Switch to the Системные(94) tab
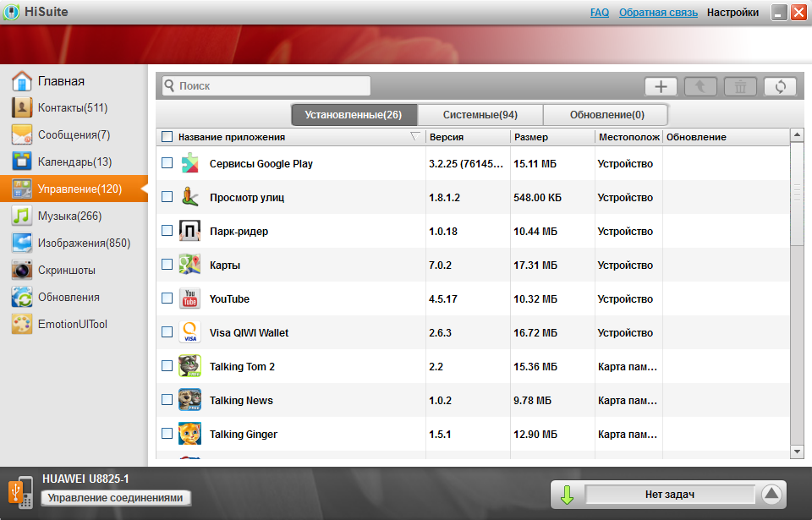Image resolution: width=812 pixels, height=520 pixels. point(480,115)
